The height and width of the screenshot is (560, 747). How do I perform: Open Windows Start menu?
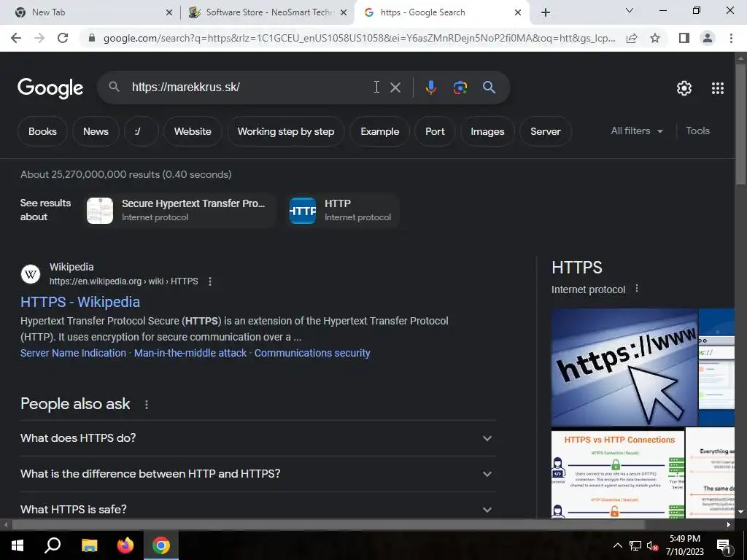(18, 545)
